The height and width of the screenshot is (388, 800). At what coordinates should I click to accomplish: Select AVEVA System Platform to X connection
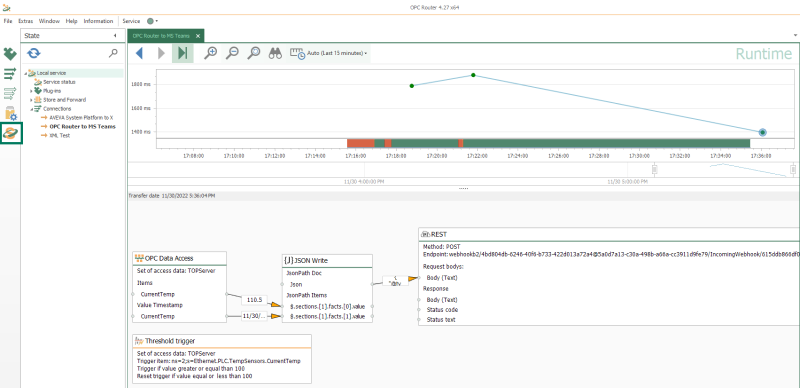[81, 117]
